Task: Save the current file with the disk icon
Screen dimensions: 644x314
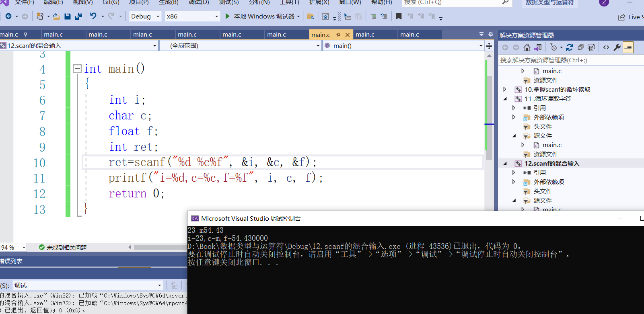Action: click(68, 16)
